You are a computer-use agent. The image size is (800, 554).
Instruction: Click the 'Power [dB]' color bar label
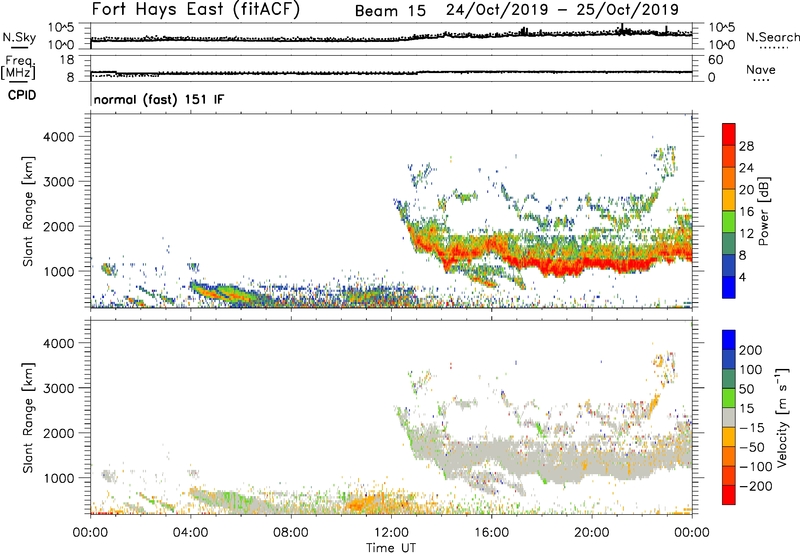pos(763,211)
